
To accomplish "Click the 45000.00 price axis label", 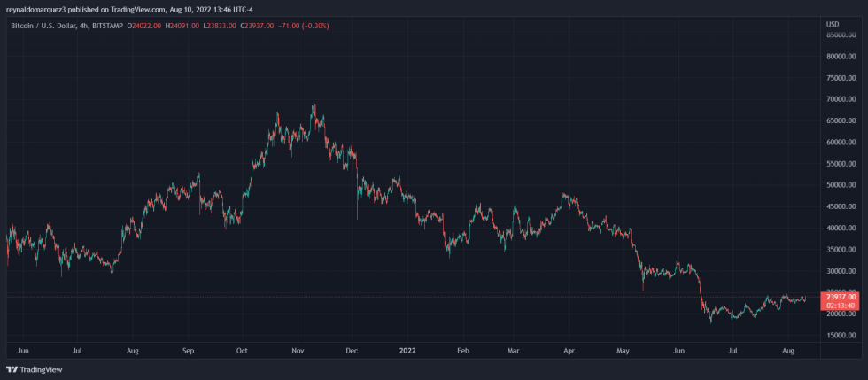I will point(841,206).
